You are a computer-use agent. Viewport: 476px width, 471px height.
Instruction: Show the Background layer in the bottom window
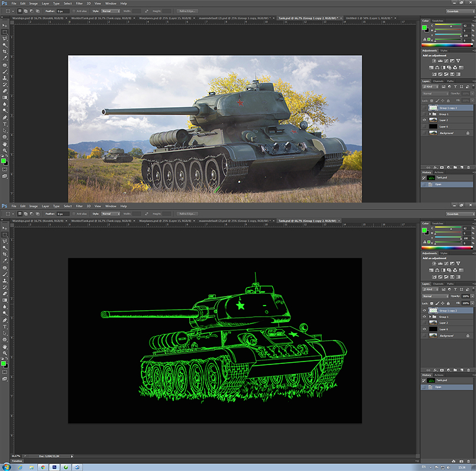click(x=424, y=336)
